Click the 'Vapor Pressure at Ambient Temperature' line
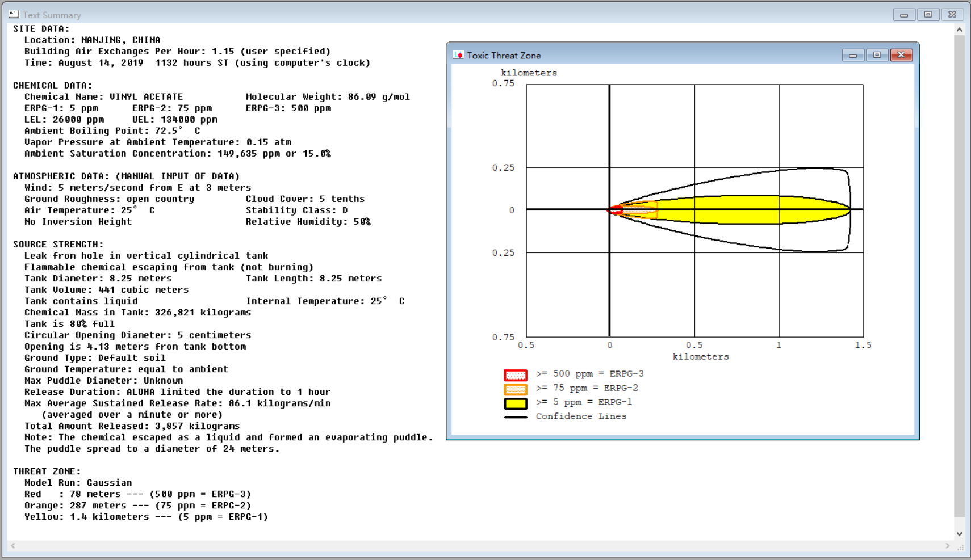The height and width of the screenshot is (560, 971). [158, 142]
